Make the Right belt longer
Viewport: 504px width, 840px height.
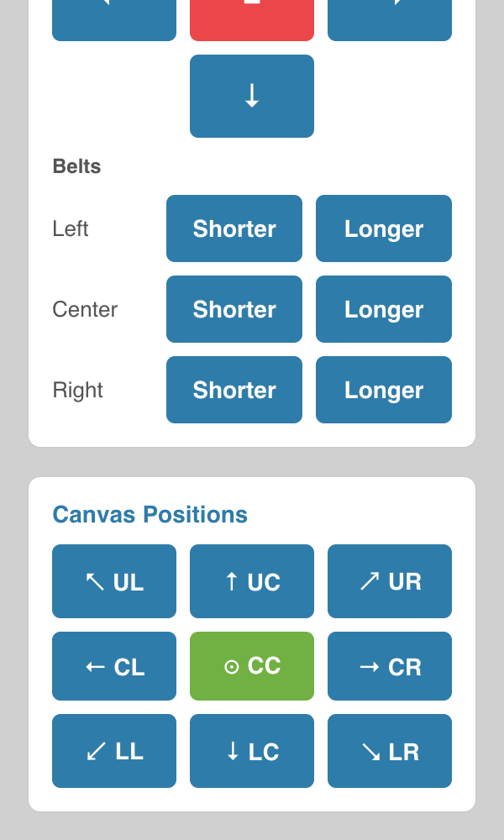tap(384, 390)
